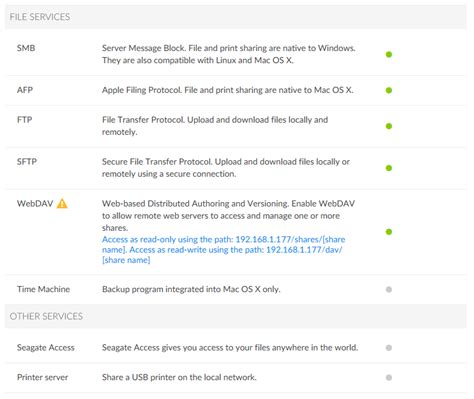
Task: Select the Time Machine service row
Action: point(235,289)
